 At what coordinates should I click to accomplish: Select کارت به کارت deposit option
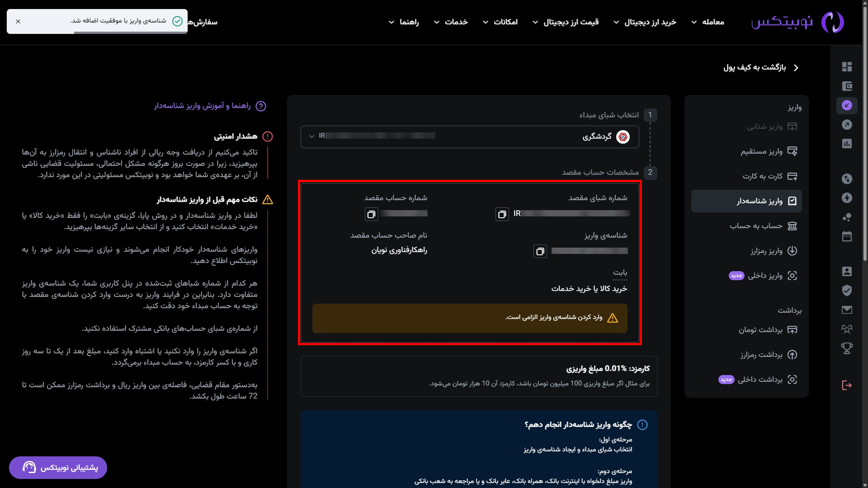click(x=762, y=176)
